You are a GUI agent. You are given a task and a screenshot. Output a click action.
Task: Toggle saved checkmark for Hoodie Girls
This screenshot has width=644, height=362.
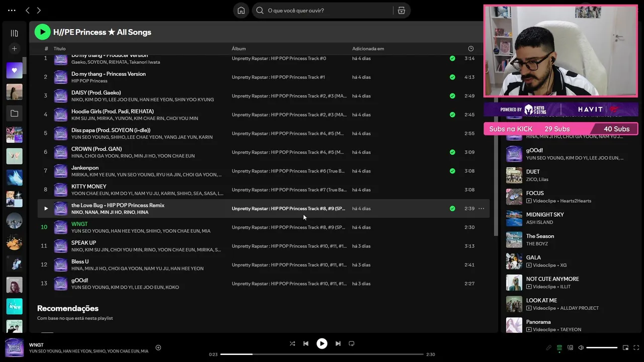click(x=452, y=115)
